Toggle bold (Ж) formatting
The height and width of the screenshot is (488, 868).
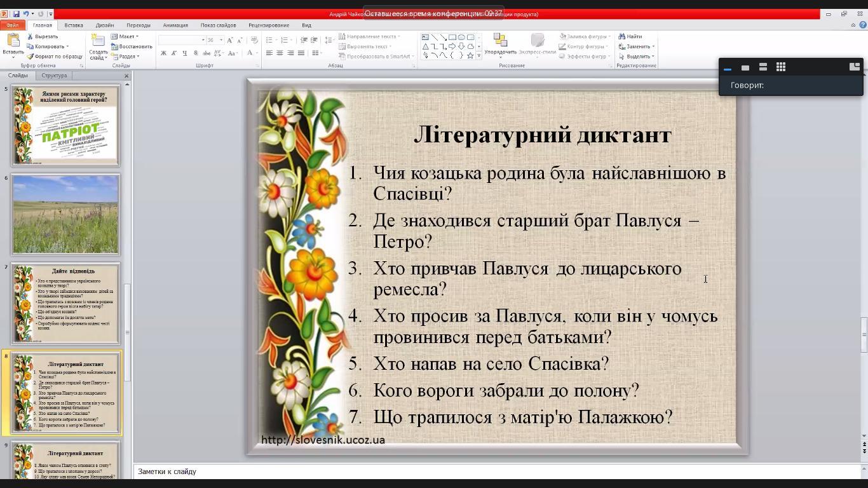click(163, 53)
